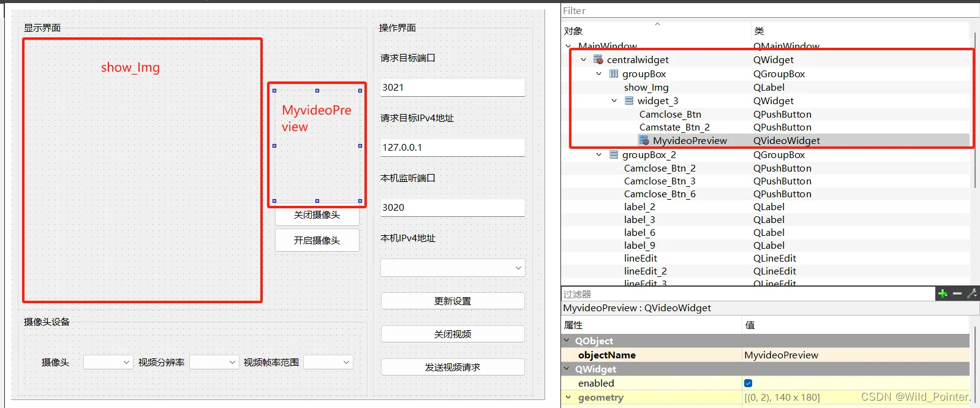980x408 pixels.
Task: Click the widget_3 layout icon in tree
Action: coord(629,100)
